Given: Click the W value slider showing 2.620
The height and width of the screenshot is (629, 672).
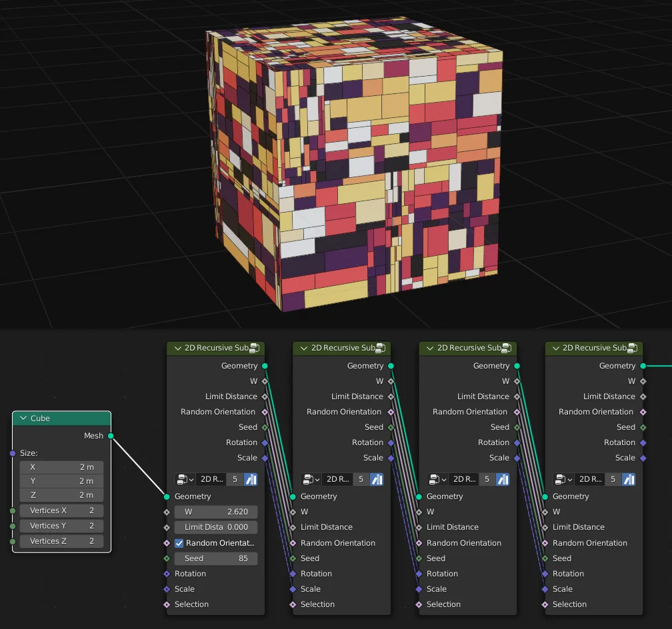Looking at the screenshot, I should 215,512.
